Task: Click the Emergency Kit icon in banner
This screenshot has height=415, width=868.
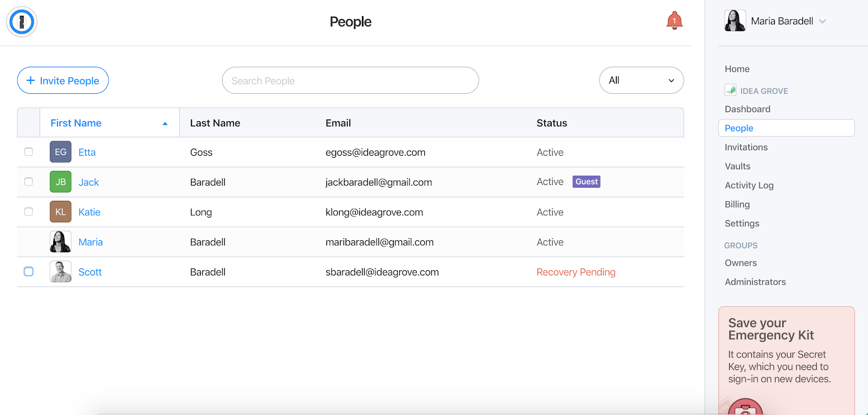Action: (745, 407)
